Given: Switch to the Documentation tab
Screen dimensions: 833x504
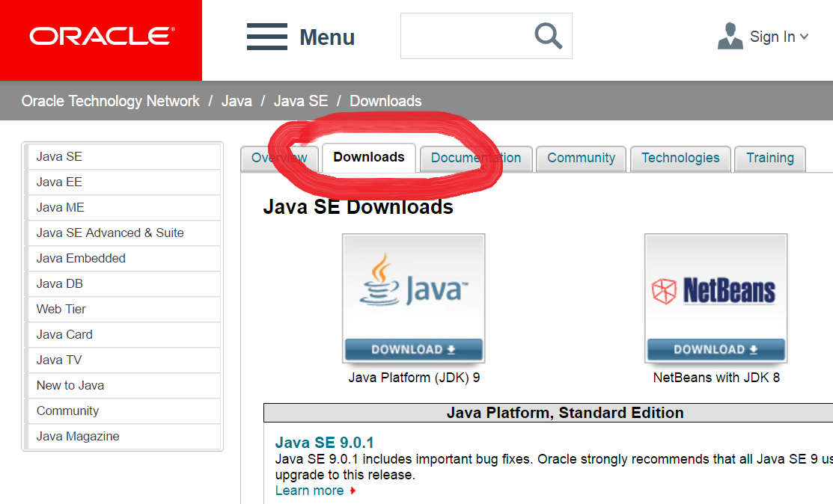Looking at the screenshot, I should (x=476, y=159).
